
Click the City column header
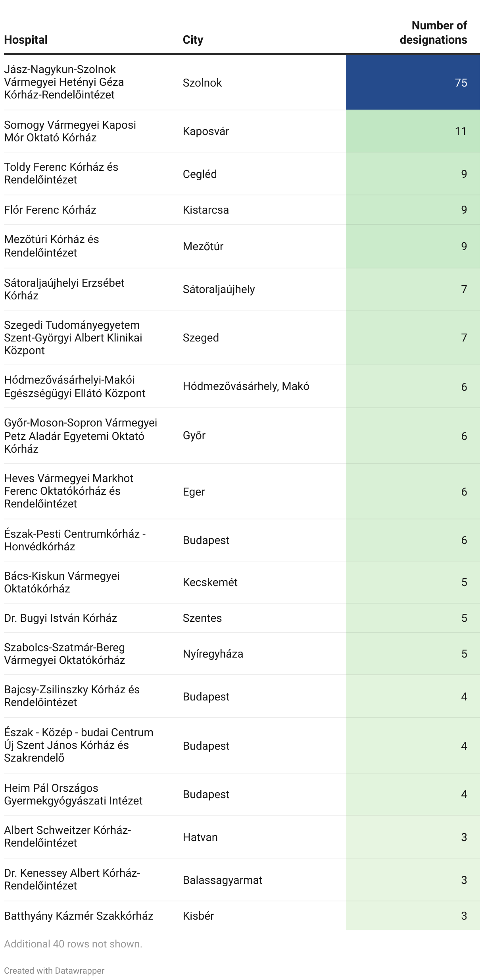click(193, 40)
